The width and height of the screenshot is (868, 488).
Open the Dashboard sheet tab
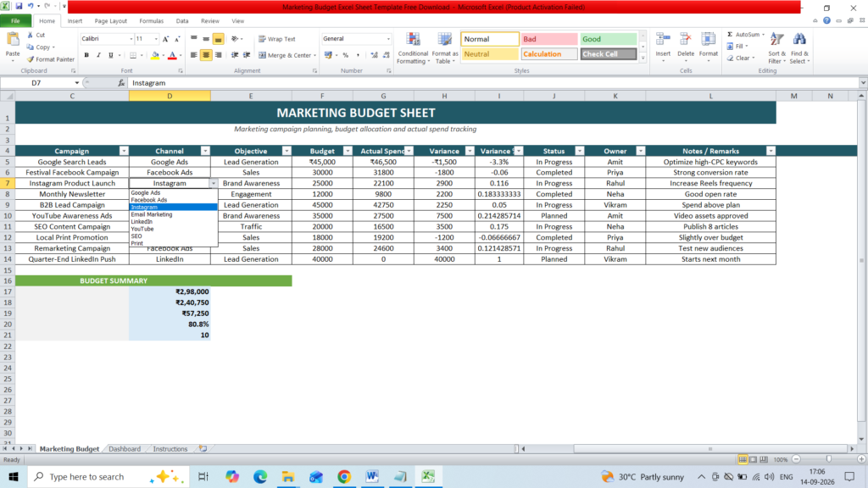(125, 449)
